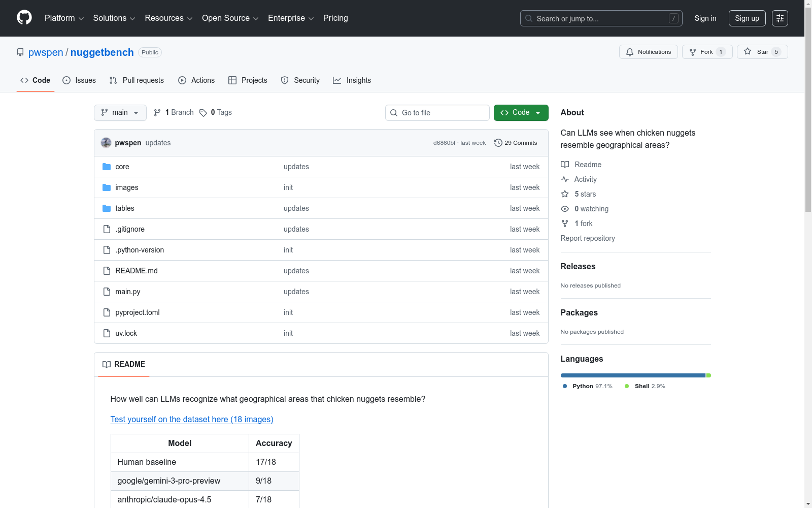Screen dimensions: 812x508
Task: Click the search magnifier icon in header
Action: click(x=529, y=18)
